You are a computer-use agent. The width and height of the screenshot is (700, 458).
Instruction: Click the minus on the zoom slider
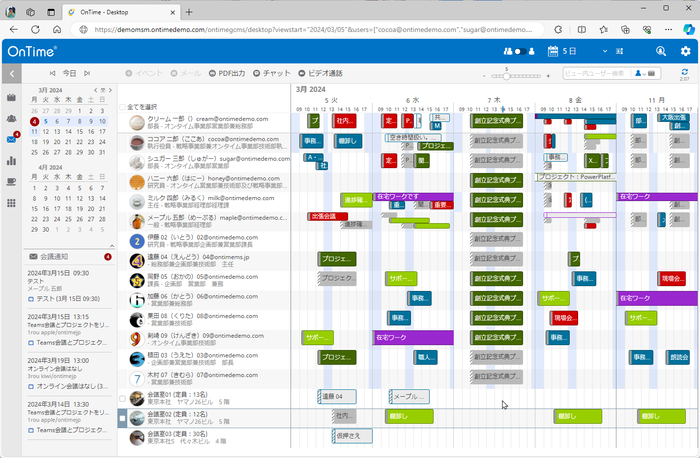[x=484, y=76]
